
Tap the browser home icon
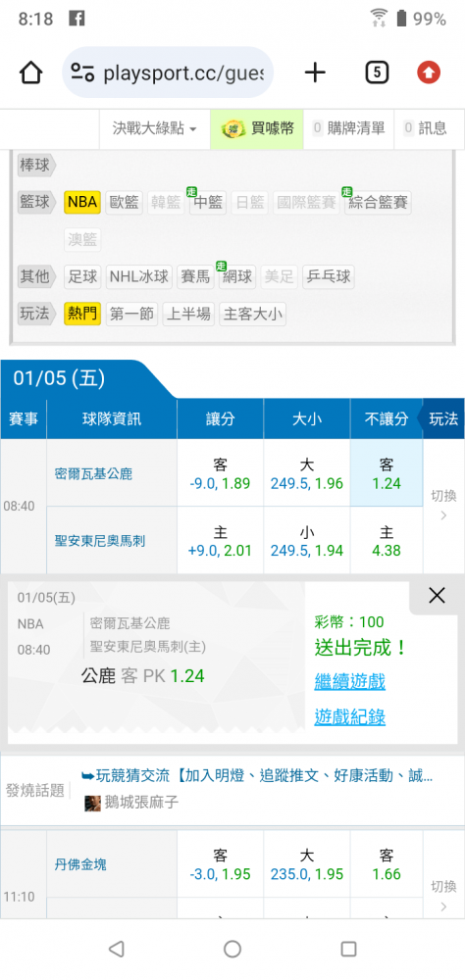(30, 73)
